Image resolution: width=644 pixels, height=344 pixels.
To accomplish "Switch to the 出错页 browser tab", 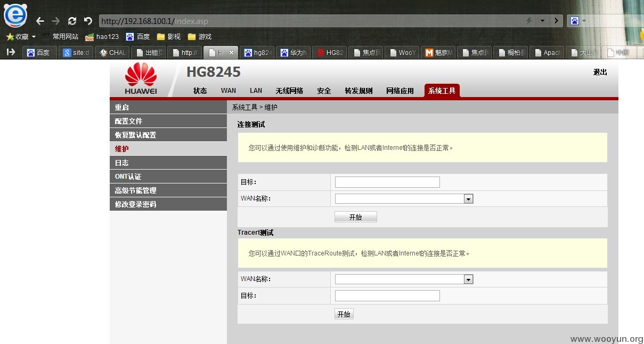I will pos(149,52).
